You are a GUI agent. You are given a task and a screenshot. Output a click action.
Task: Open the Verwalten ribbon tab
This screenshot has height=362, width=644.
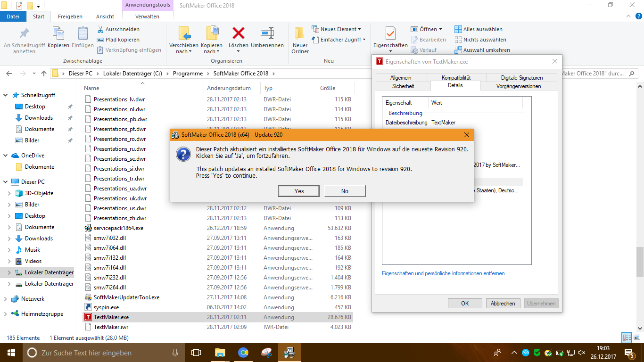[x=147, y=16]
